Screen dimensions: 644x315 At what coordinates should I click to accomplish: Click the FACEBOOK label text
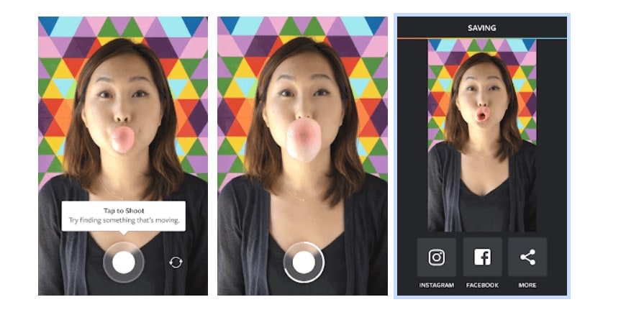pyautogui.click(x=482, y=285)
